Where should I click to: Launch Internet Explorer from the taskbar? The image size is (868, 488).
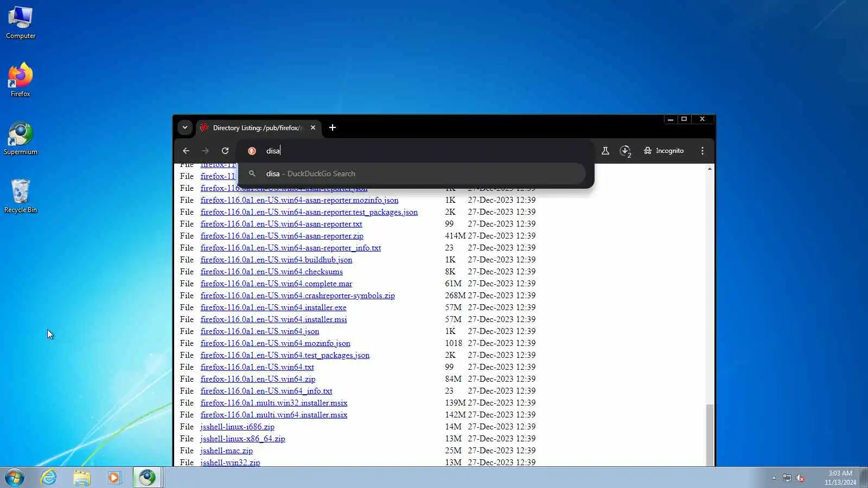pos(49,478)
